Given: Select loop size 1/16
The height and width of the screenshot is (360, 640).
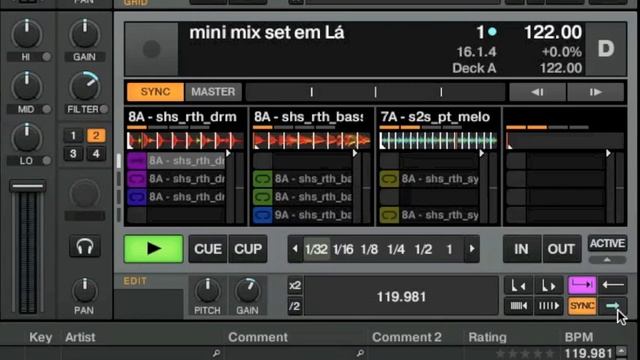Looking at the screenshot, I should point(343,249).
